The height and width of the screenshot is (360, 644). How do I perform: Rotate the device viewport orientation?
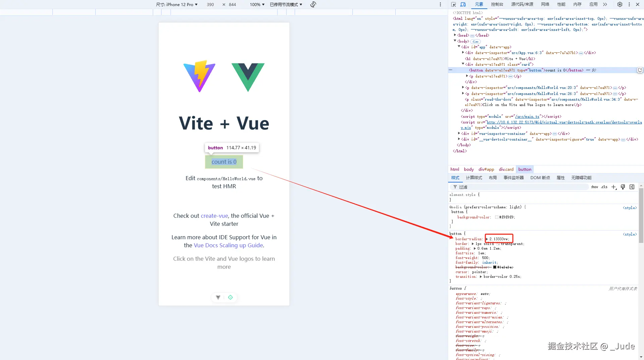[313, 4]
